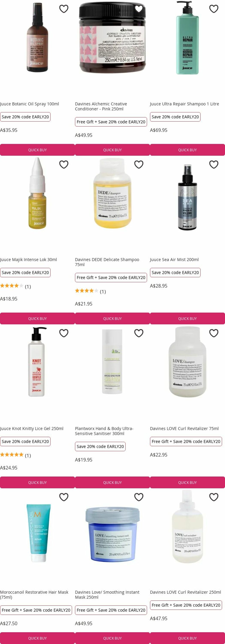The image size is (225, 644).
Task: Add Davines Love Smoothing Instant Mask to wishlist
Action: click(139, 497)
